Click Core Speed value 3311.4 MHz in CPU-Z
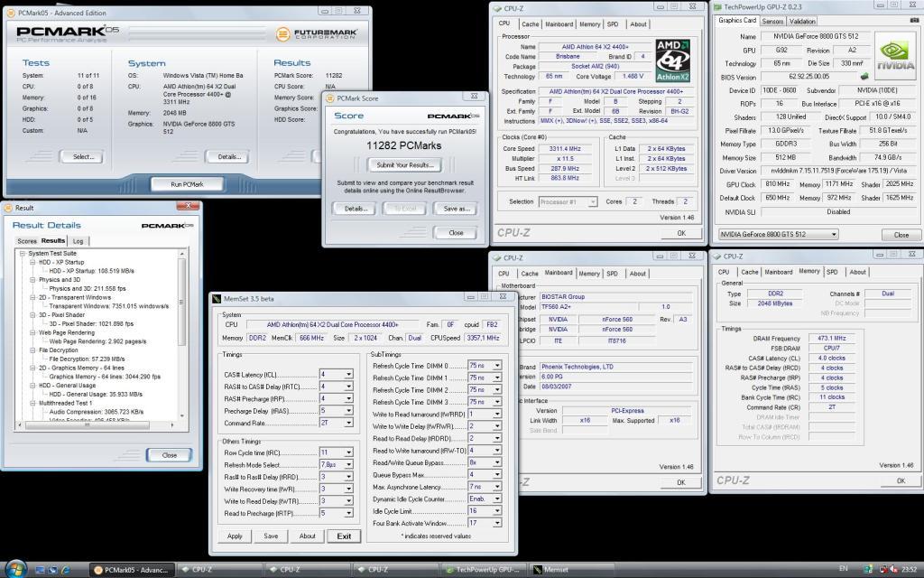The image size is (924, 578). (564, 149)
